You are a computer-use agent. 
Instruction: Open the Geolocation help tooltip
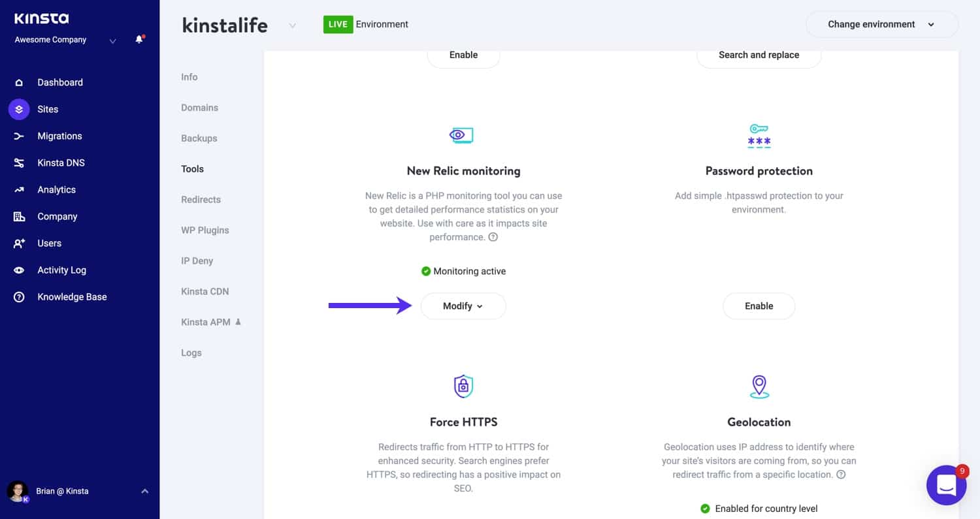coord(842,474)
